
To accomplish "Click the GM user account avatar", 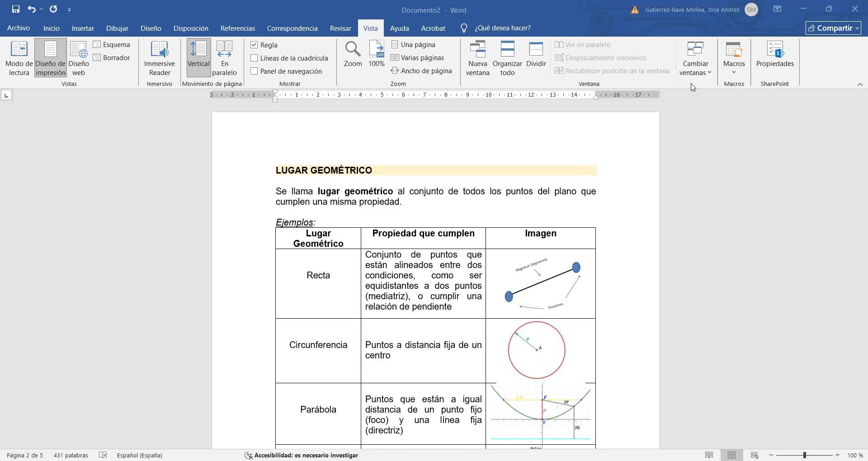I will 751,9.
